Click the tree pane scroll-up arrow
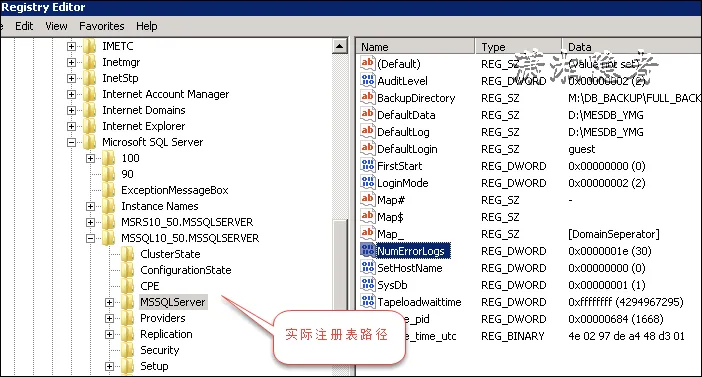Viewport: 702px width, 377px height. click(340, 46)
